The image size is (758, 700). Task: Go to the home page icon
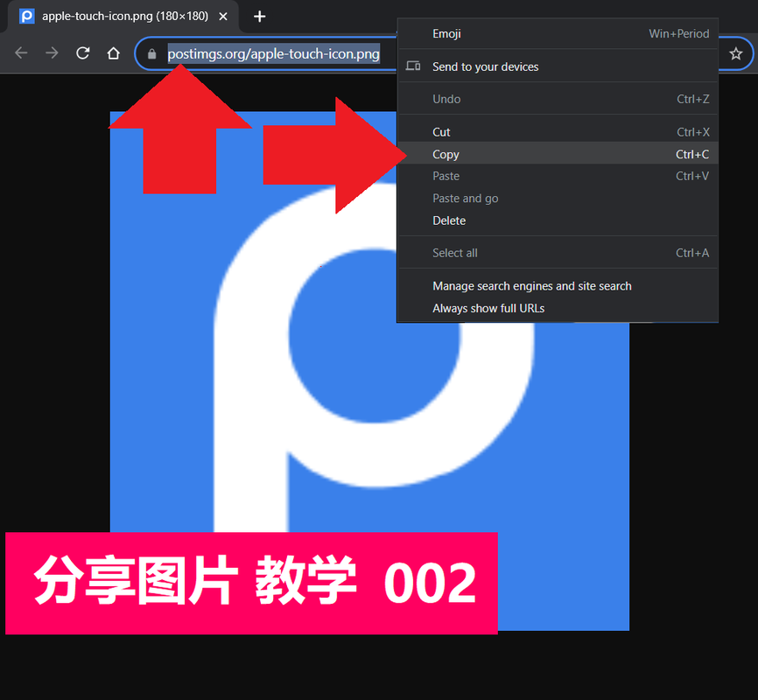[x=113, y=52]
